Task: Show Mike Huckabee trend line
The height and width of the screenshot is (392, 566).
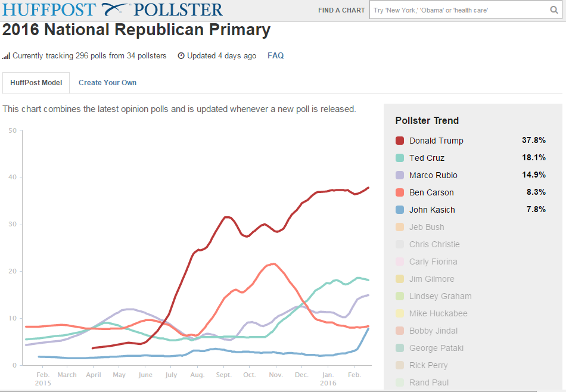Action: tap(438, 313)
